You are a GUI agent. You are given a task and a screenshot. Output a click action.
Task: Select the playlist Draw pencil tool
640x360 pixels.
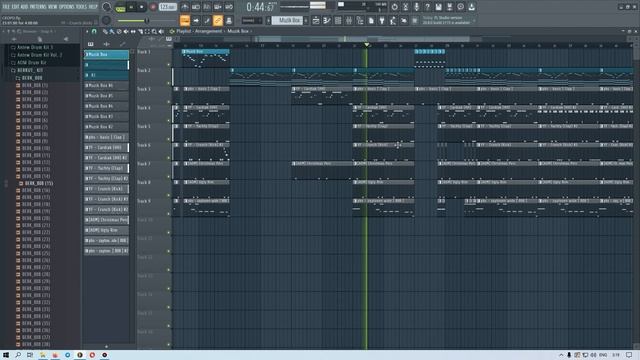click(105, 31)
